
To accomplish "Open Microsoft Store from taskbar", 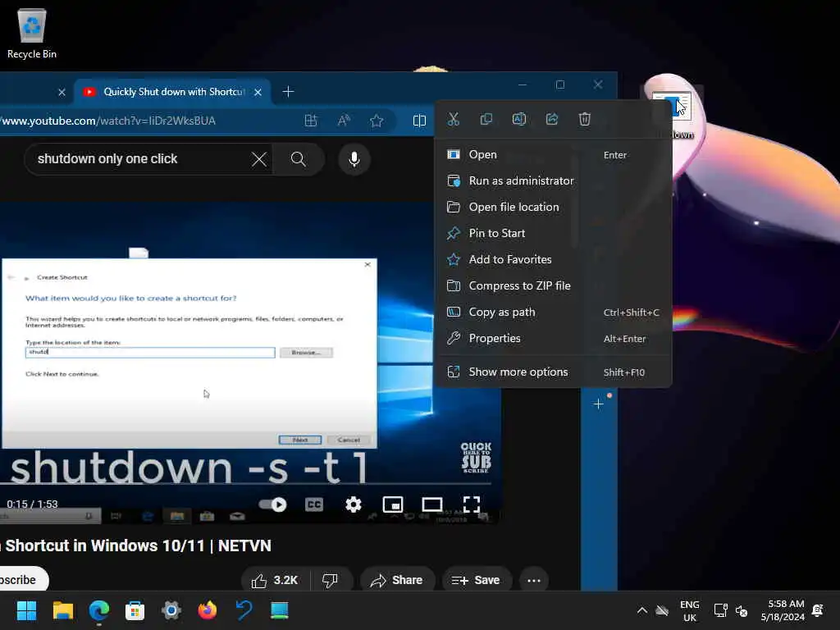I will [135, 610].
